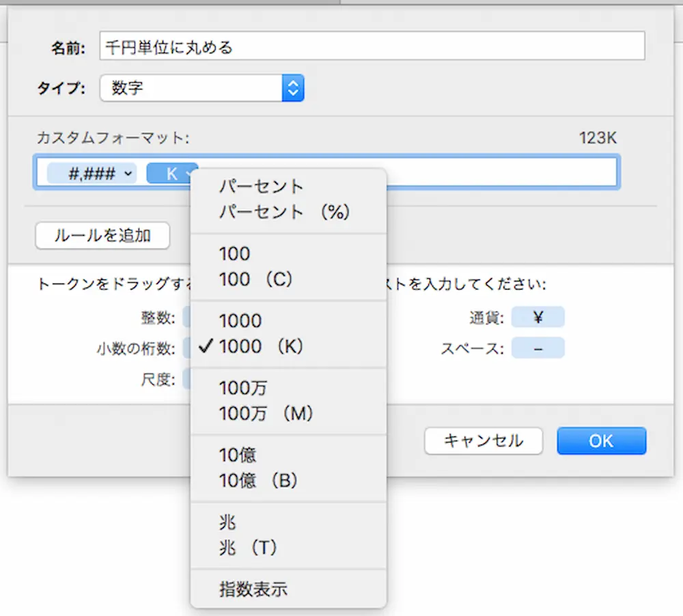Click the 名前 text field
Image resolution: width=683 pixels, height=616 pixels.
click(x=372, y=47)
